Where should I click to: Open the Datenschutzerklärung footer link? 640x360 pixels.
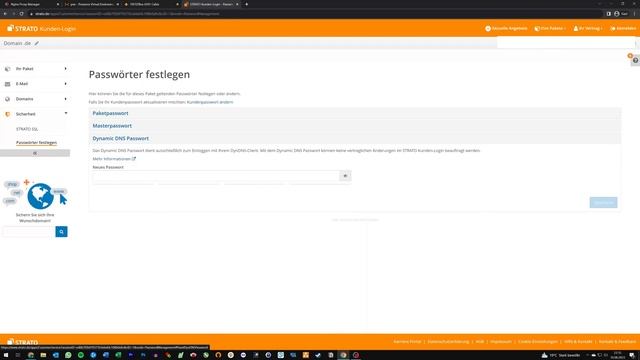tap(448, 342)
